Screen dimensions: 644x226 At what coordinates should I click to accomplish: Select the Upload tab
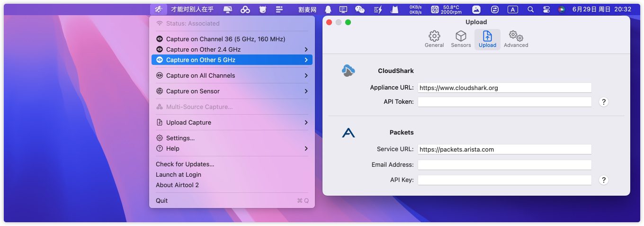pos(487,39)
